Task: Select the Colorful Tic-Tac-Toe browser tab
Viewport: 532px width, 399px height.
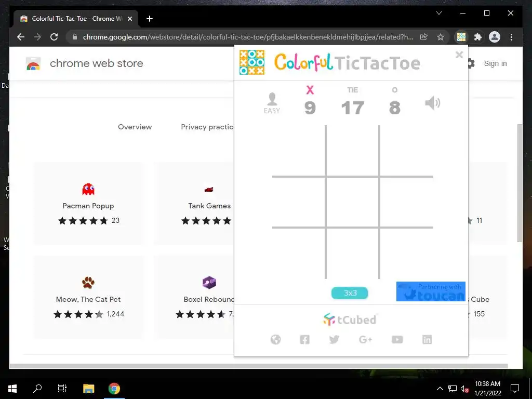Action: click(76, 19)
